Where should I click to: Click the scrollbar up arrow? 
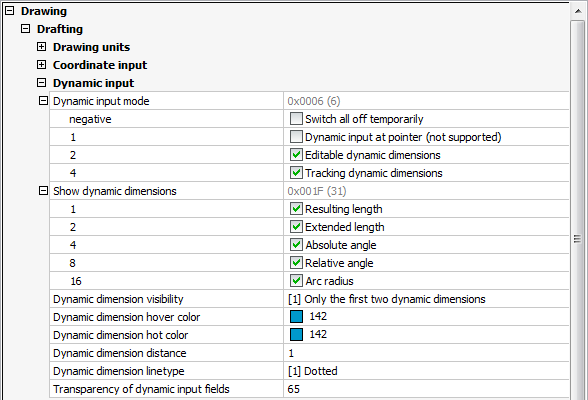pyautogui.click(x=578, y=11)
